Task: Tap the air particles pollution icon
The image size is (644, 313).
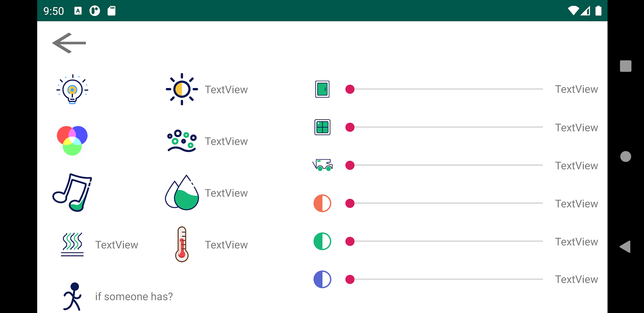Action: (x=182, y=141)
